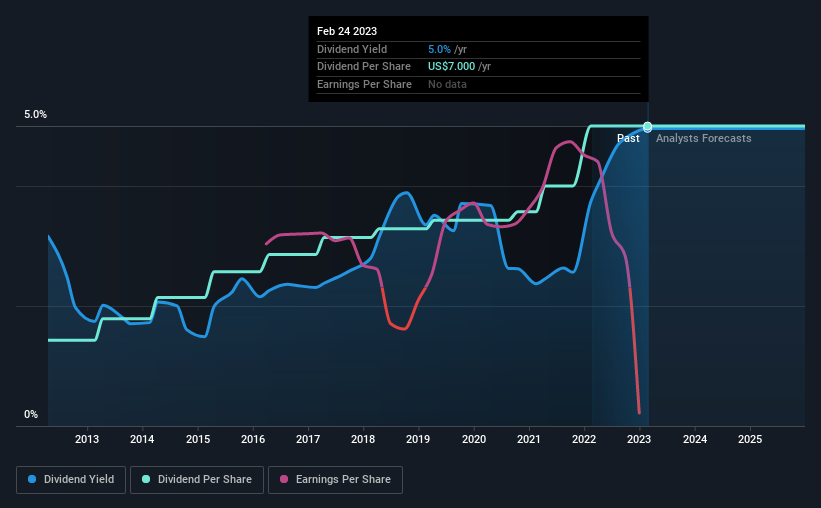Click the Feb 24 2023 data point marker
821x508 pixels.
(648, 127)
